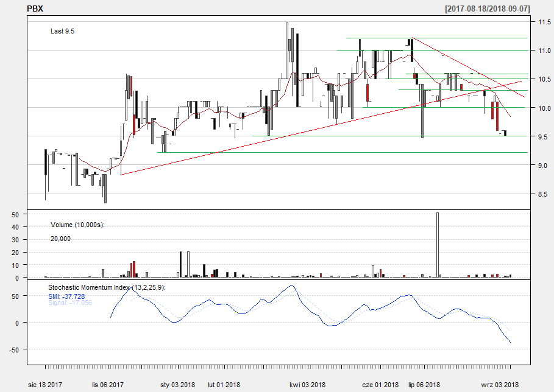Click the SMI axis label -50
This screenshot has width=554, height=392.
click(15, 349)
